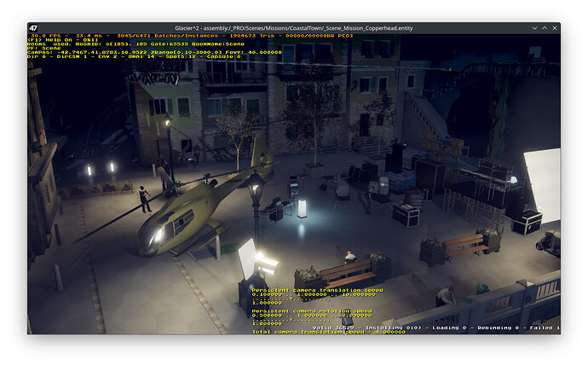Screen dimensions: 588x366
Task: Close the Glacier window
Action: pos(553,27)
